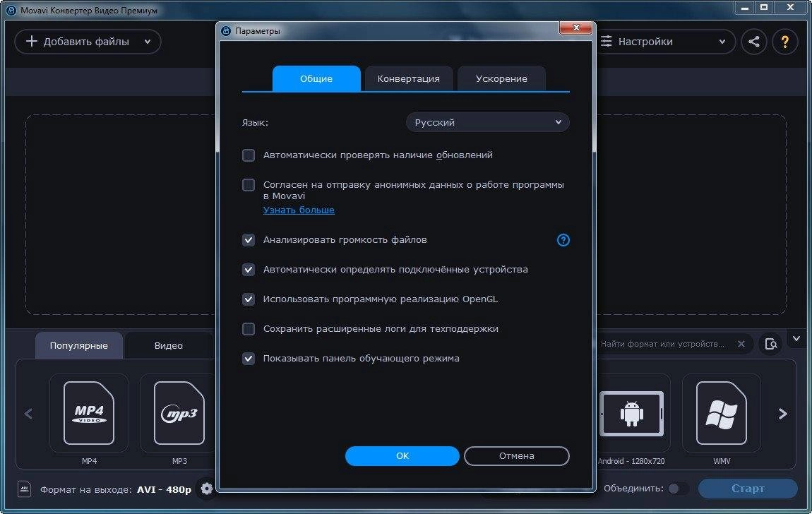This screenshot has width=812, height=514.
Task: Select the Android 1280x720 device preset
Action: click(631, 413)
